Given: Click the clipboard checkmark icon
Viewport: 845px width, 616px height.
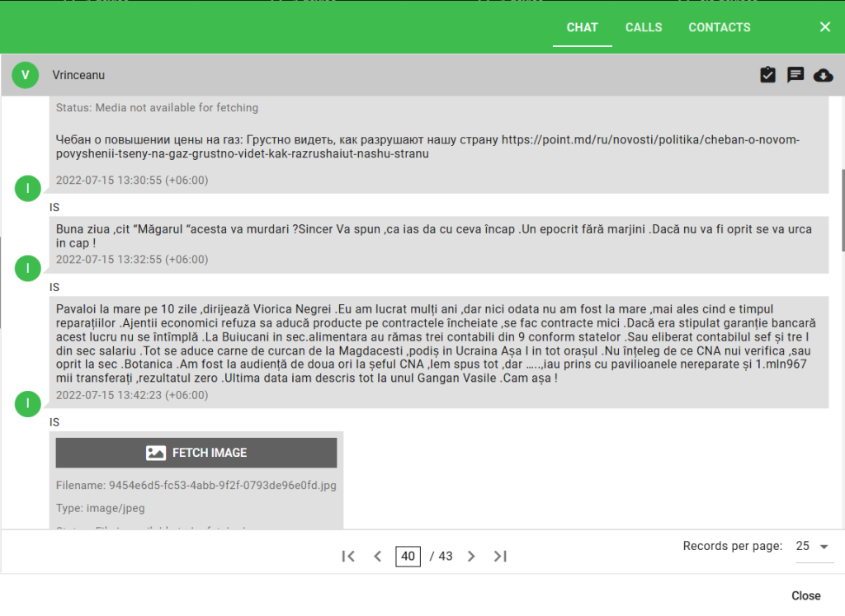Looking at the screenshot, I should tap(767, 75).
